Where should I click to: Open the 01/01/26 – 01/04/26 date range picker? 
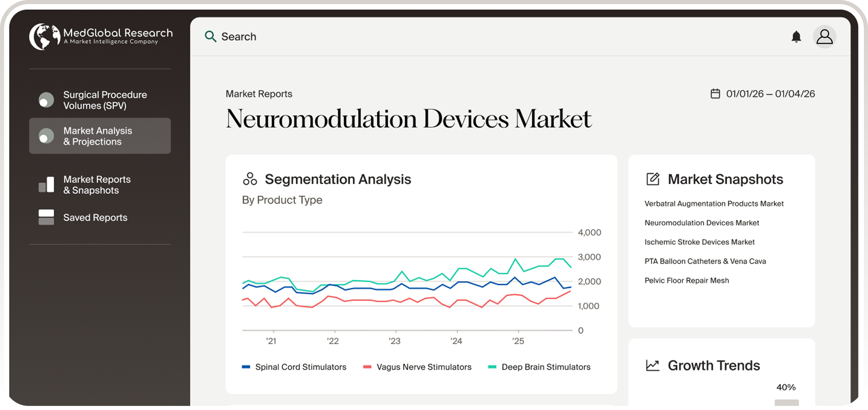(x=763, y=94)
